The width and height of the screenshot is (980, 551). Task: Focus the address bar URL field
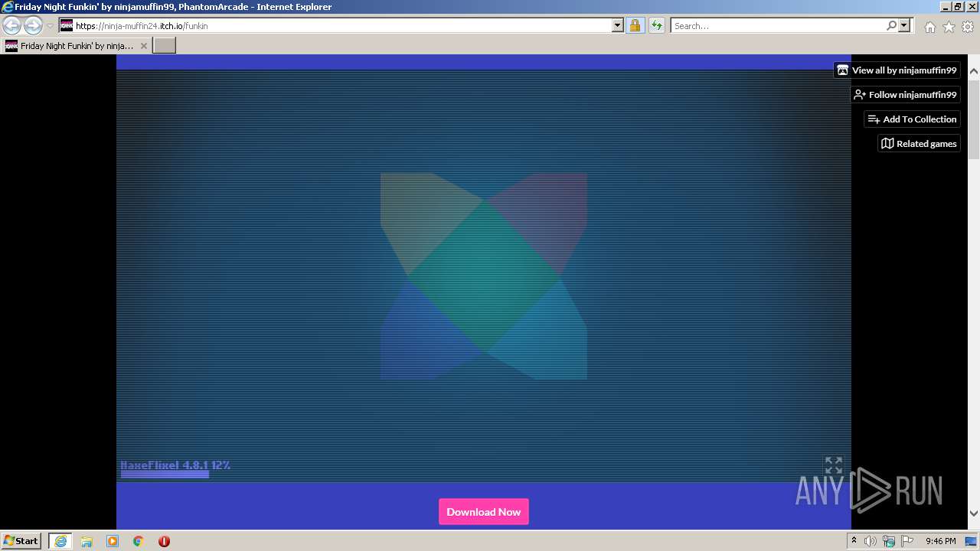pyautogui.click(x=342, y=25)
